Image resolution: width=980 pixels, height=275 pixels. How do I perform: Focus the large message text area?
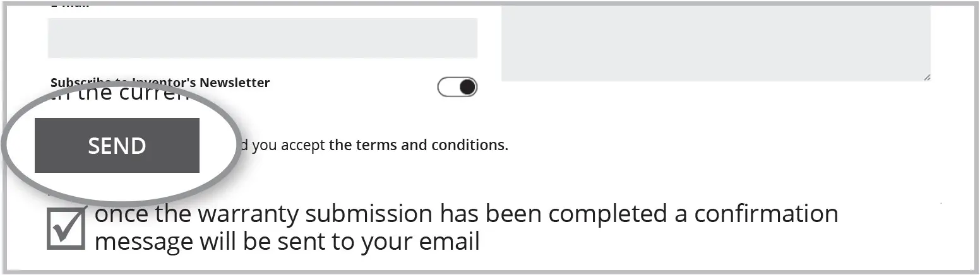[x=715, y=44]
